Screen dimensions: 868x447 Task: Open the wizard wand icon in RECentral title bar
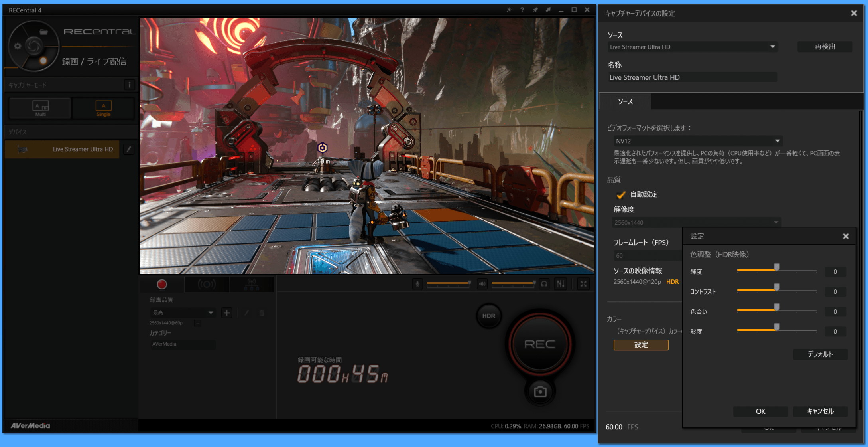coord(509,10)
